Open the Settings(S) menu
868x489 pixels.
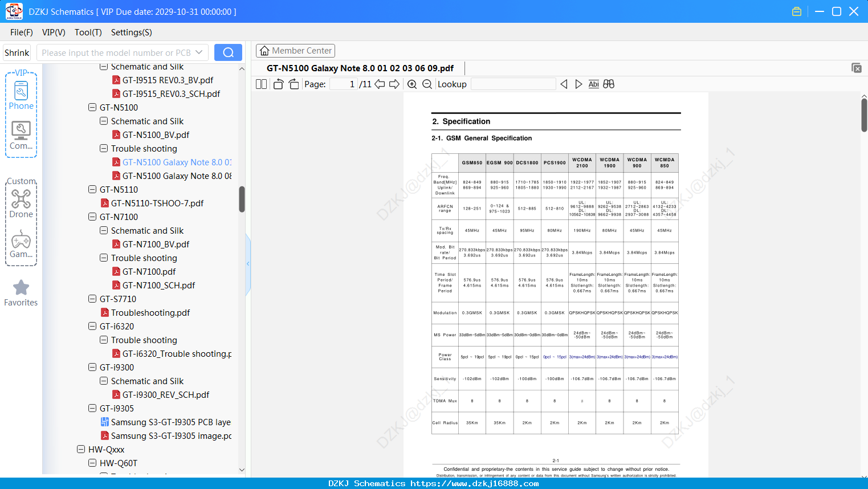click(x=132, y=32)
